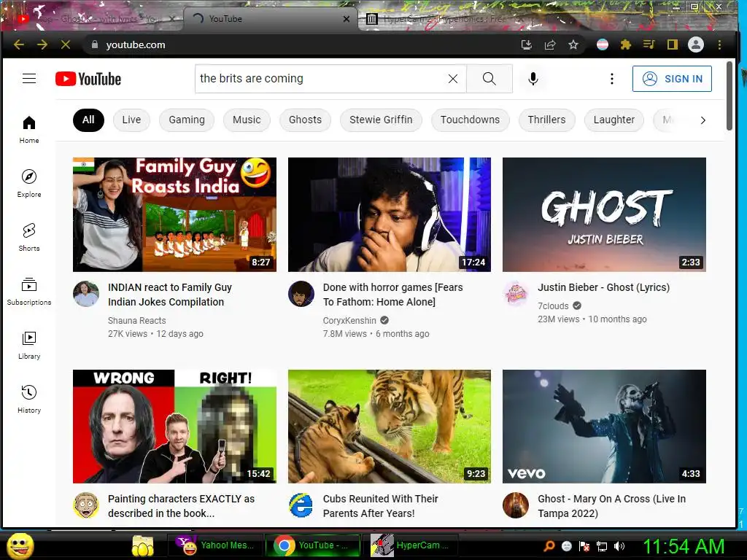Open Justin Bieber Ghost thumbnail
This screenshot has width=747, height=560.
tap(604, 215)
